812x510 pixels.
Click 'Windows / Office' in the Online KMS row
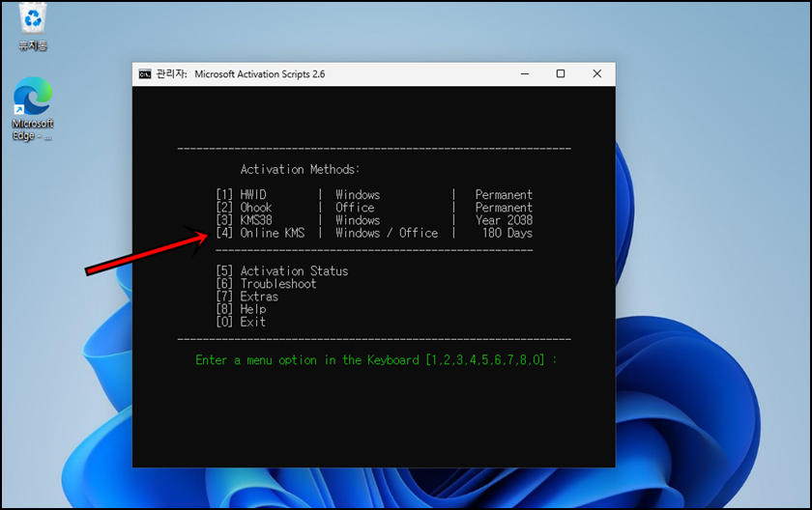(x=387, y=233)
